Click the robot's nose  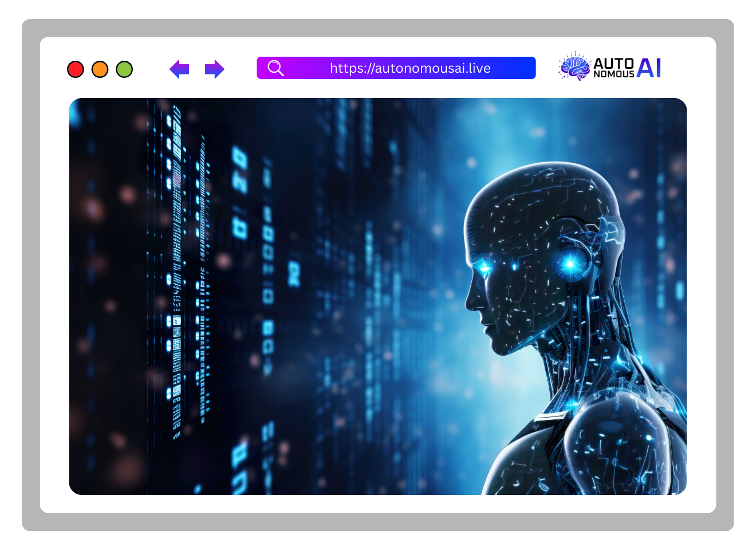tap(471, 299)
